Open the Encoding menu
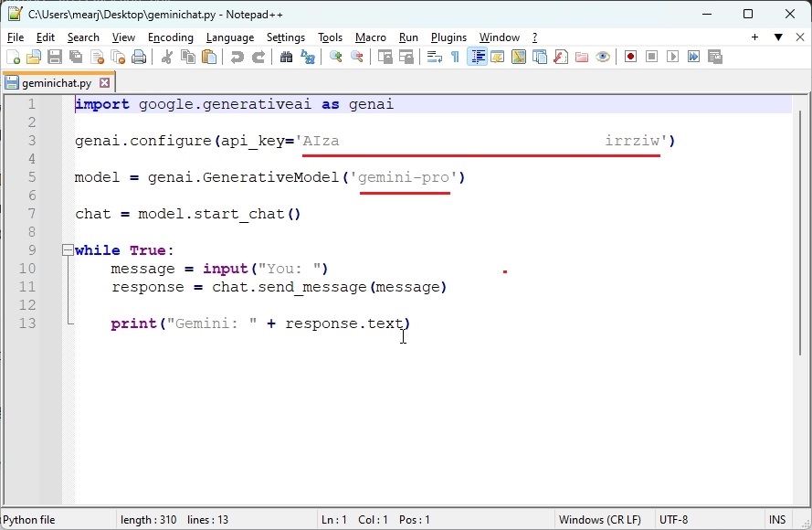Image resolution: width=812 pixels, height=530 pixels. point(170,37)
